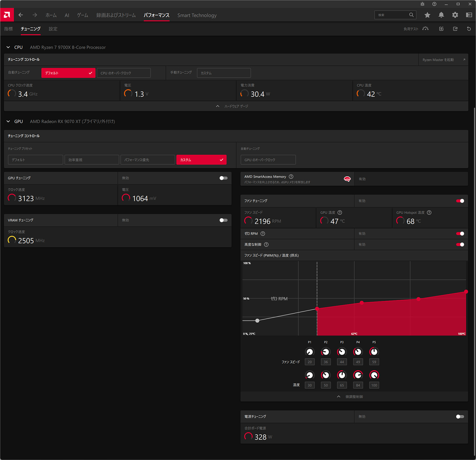476x460 pixels.
Task: Click the AMD logo home icon
Action: [x=7, y=15]
